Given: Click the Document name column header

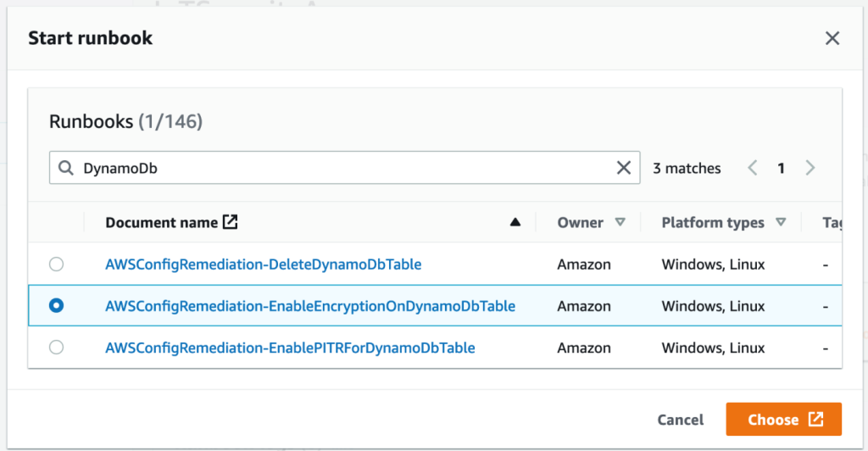Looking at the screenshot, I should point(162,222).
